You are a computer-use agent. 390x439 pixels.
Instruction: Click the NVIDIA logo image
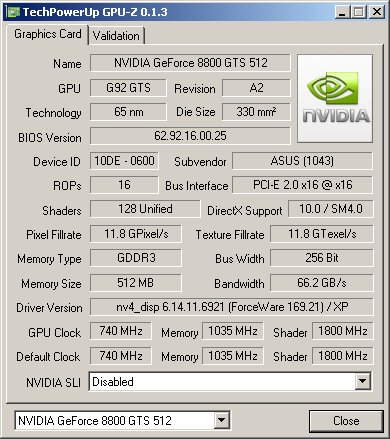click(335, 99)
